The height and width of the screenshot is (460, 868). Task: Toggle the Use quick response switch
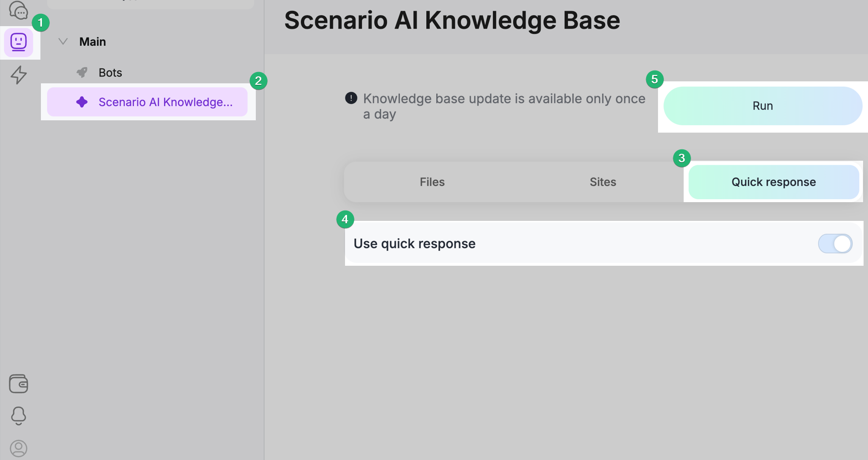[x=835, y=244]
